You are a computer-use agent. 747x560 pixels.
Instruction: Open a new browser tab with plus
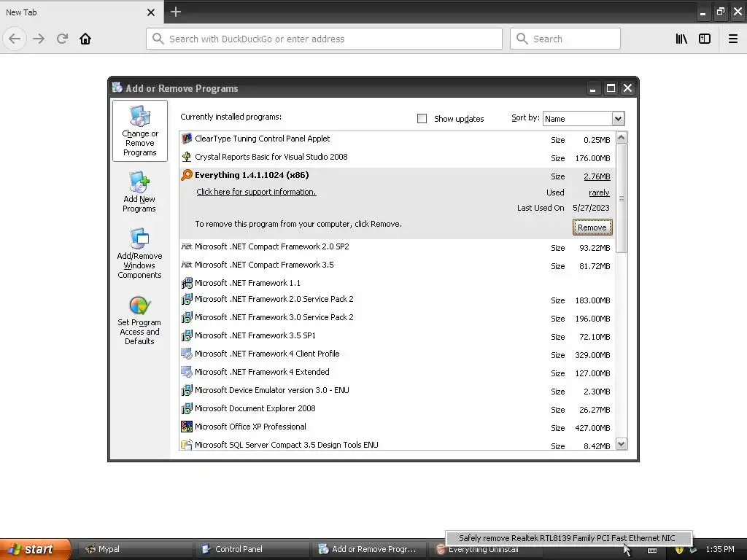[x=175, y=12]
